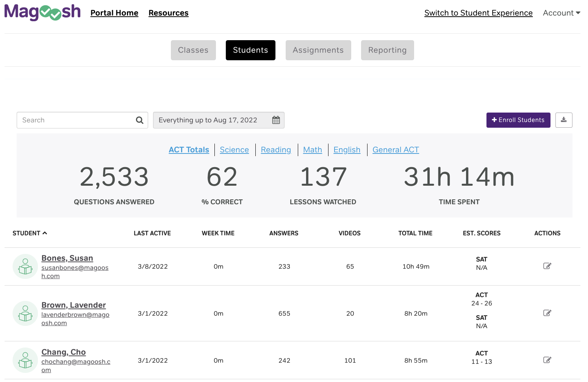Edit Susan Bones via actions icon
Screen dimensions: 588x382
(x=547, y=266)
